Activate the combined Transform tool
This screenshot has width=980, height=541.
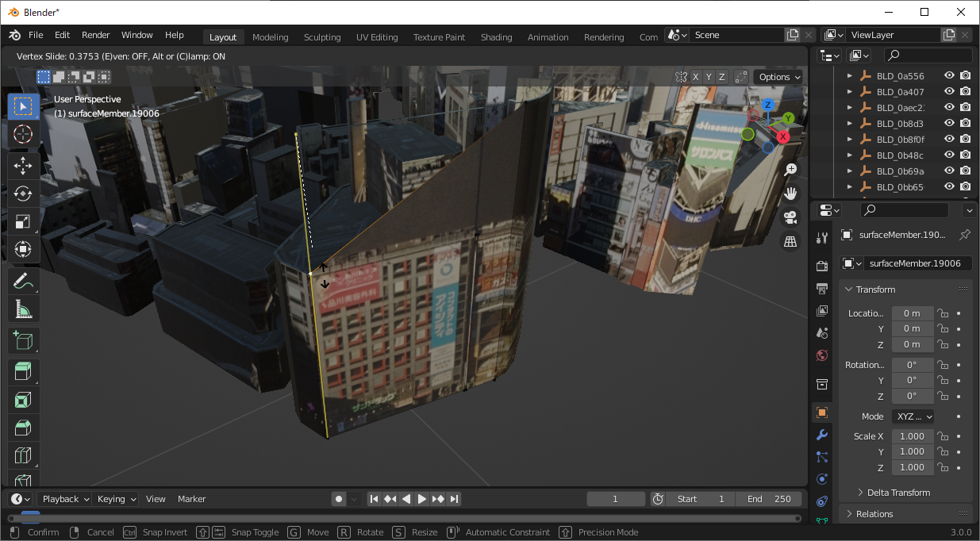tap(23, 249)
